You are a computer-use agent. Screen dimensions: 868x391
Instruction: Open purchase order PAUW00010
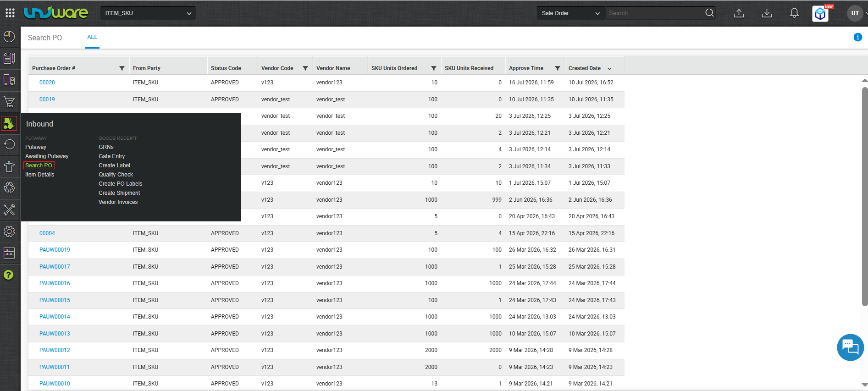[x=55, y=384]
